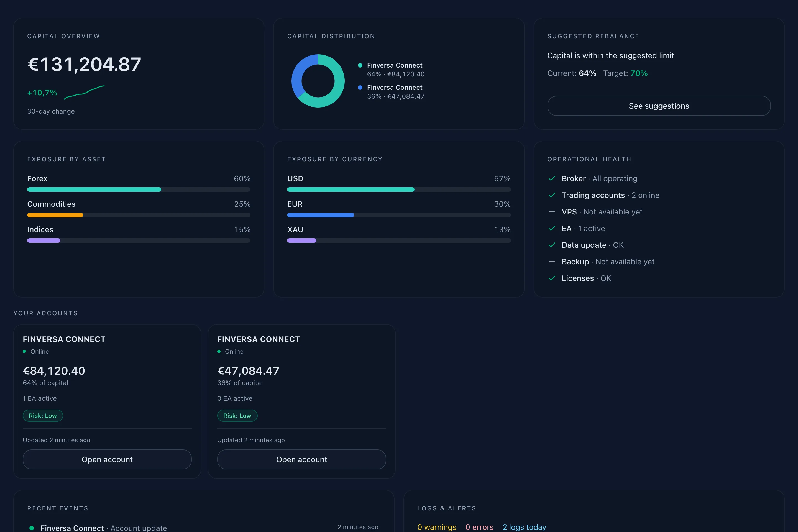Click the Licenses OK checkmark icon
Screen dimensions: 798x532
pyautogui.click(x=552, y=278)
